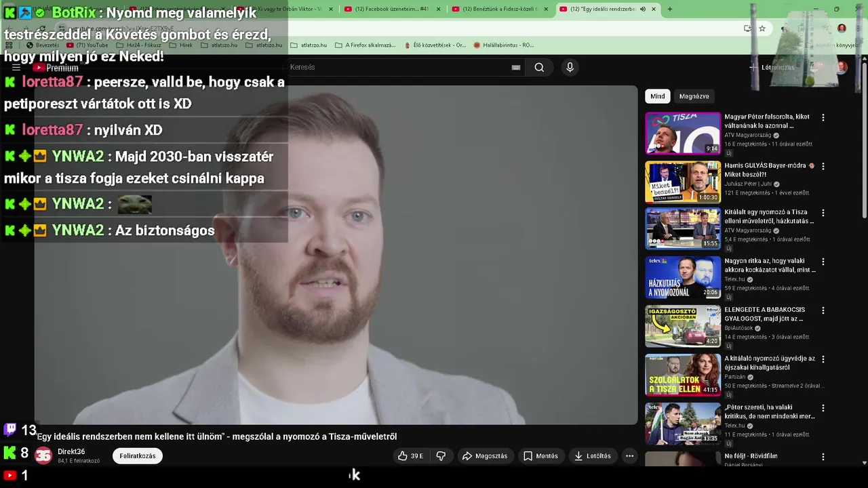Screen dimensions: 868x488
Task: Start voice search with the microphone icon
Action: [x=570, y=67]
